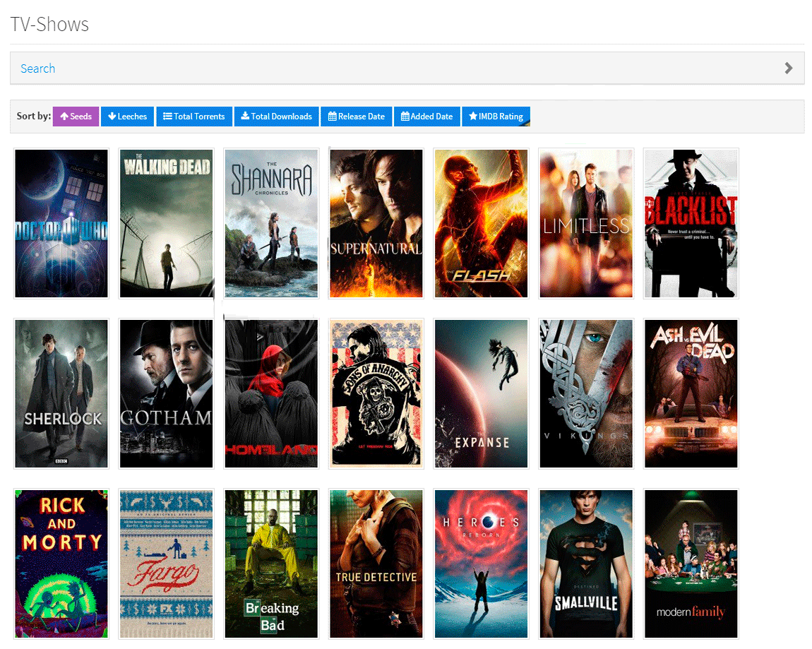Open the Rick and Morty poster
This screenshot has height=649, width=812.
pyautogui.click(x=61, y=564)
